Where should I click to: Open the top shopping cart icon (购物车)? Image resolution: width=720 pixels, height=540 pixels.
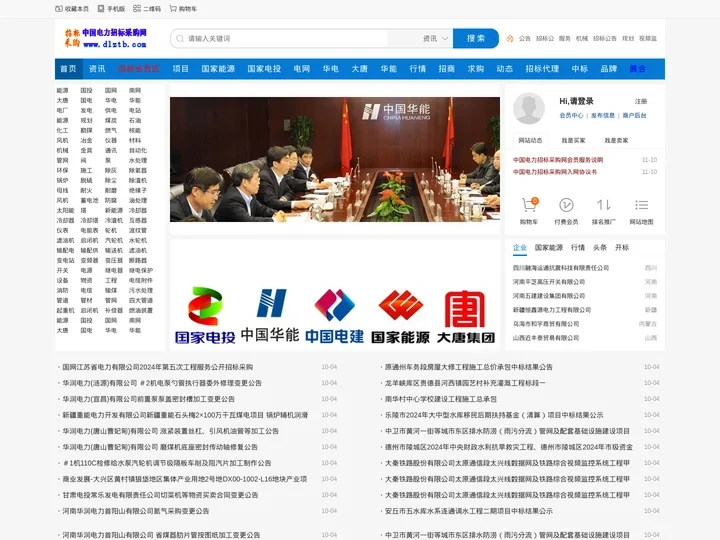coord(173,9)
